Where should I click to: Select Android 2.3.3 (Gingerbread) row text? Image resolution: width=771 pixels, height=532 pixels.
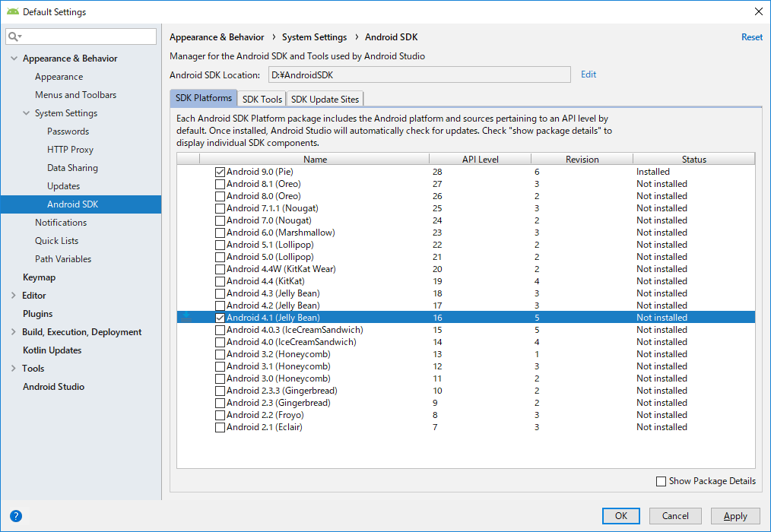[x=282, y=391]
